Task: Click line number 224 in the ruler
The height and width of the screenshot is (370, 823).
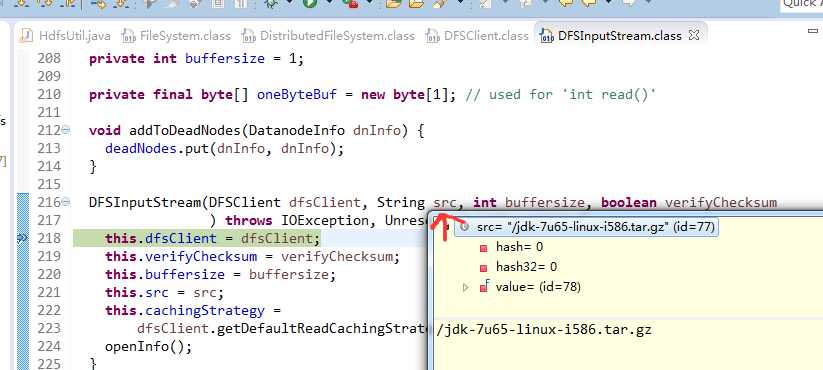Action: [48, 347]
